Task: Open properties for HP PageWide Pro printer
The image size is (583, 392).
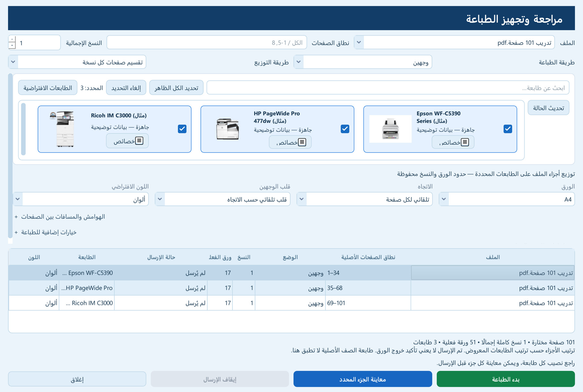Action: pyautogui.click(x=290, y=142)
